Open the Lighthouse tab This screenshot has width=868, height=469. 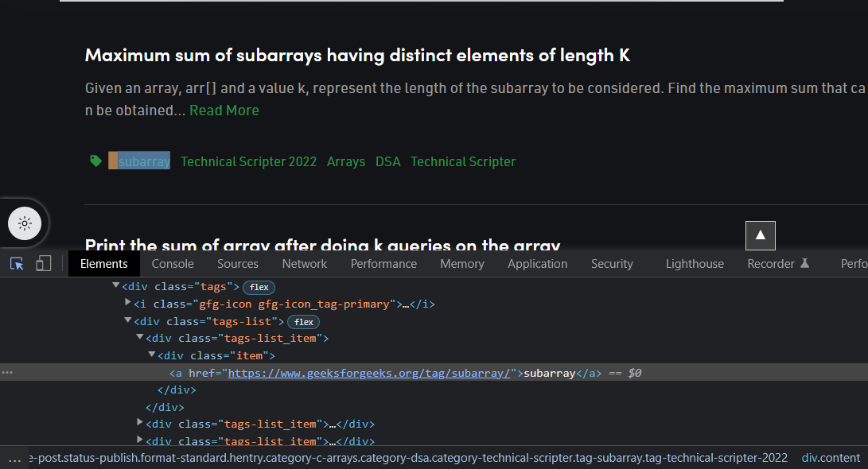(x=695, y=264)
